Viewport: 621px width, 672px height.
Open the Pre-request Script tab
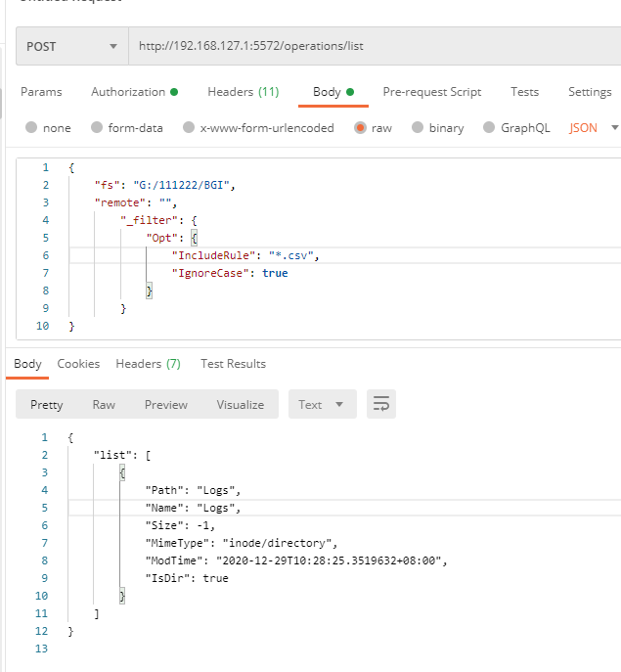coord(432,92)
